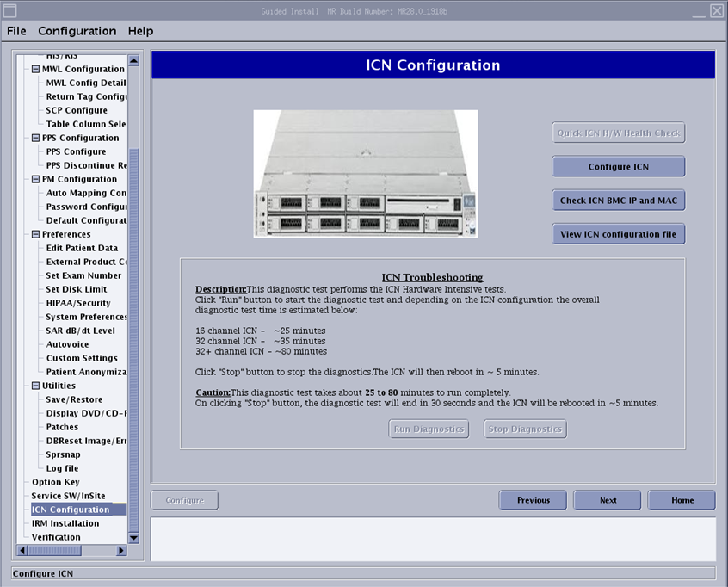
Task: Click the ICN server hardware image
Action: 365,173
